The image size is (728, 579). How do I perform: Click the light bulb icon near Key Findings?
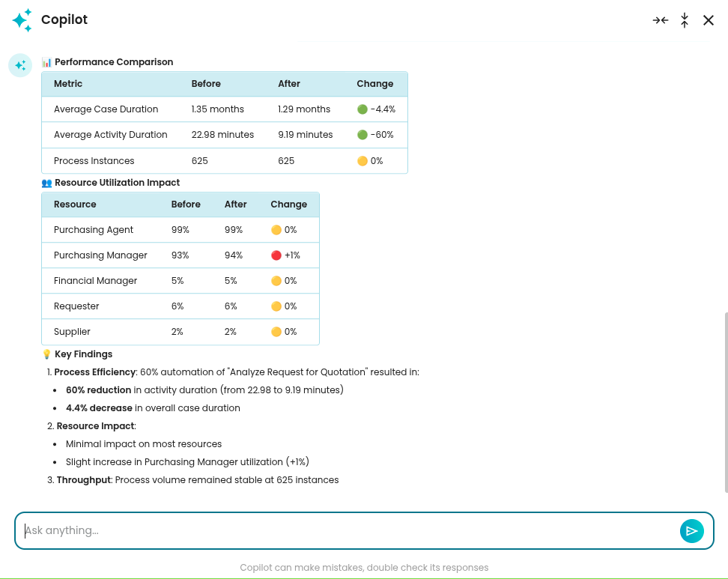46,354
